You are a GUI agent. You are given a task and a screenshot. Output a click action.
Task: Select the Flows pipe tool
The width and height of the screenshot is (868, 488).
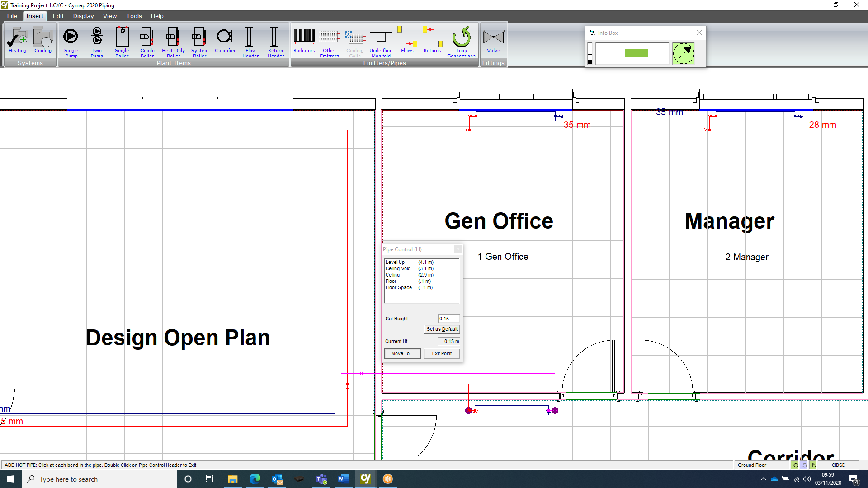pos(407,40)
